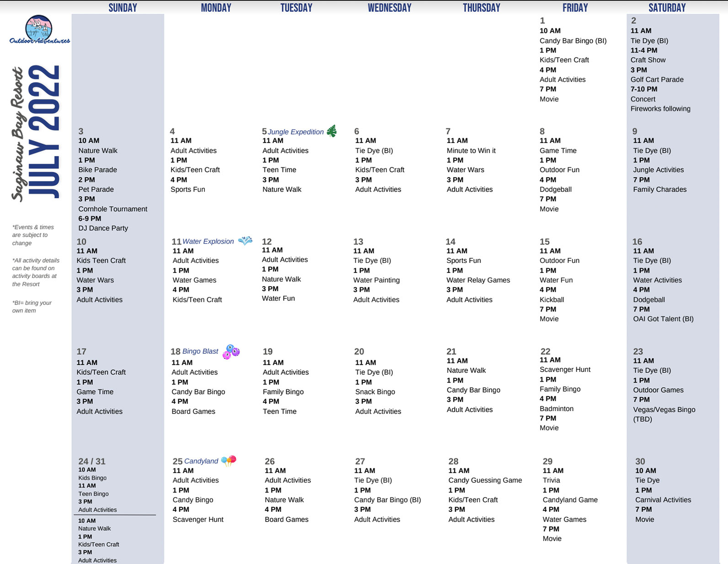This screenshot has width=728, height=564.
Task: Select the Golf Cart Parade event
Action: tap(657, 80)
